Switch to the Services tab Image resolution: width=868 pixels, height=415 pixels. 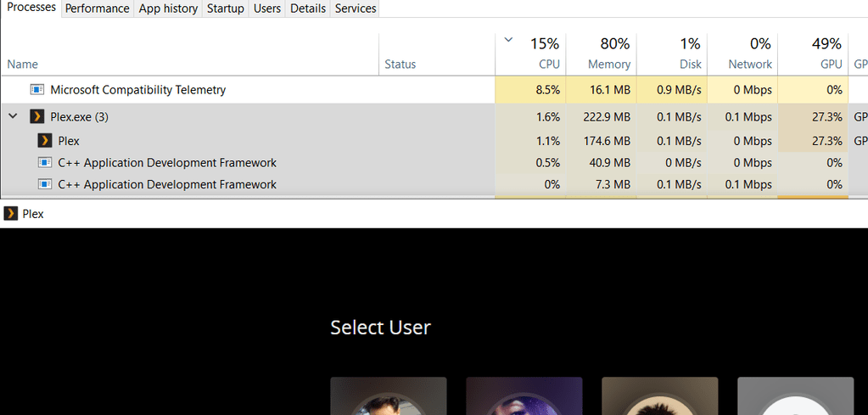coord(356,8)
